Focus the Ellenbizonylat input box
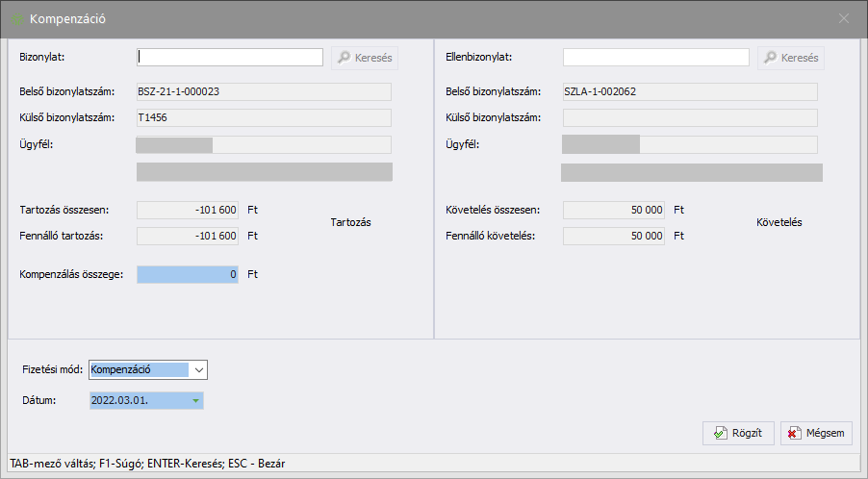 click(655, 58)
